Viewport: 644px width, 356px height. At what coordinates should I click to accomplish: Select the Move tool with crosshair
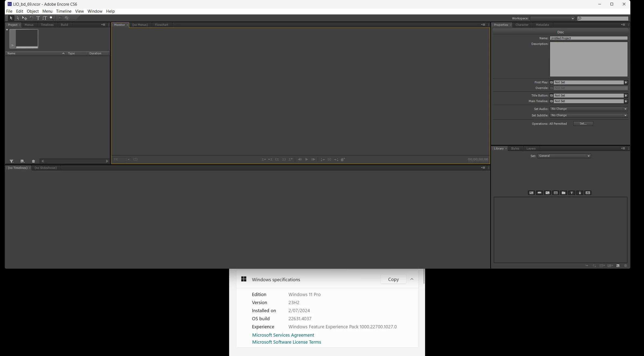[x=24, y=18]
